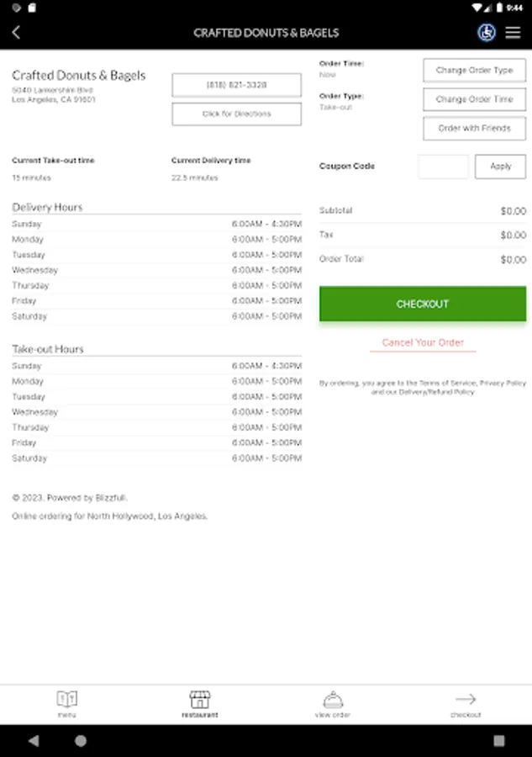Change Order Time

tap(475, 99)
